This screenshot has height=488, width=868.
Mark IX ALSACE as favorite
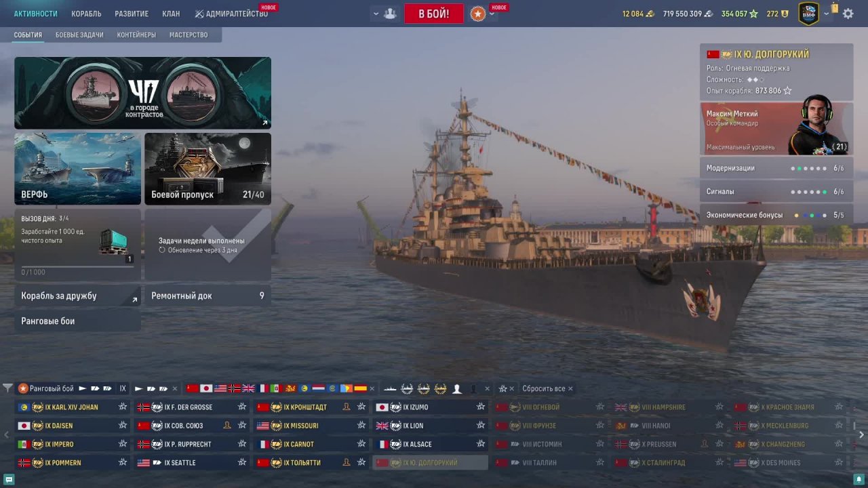(481, 444)
